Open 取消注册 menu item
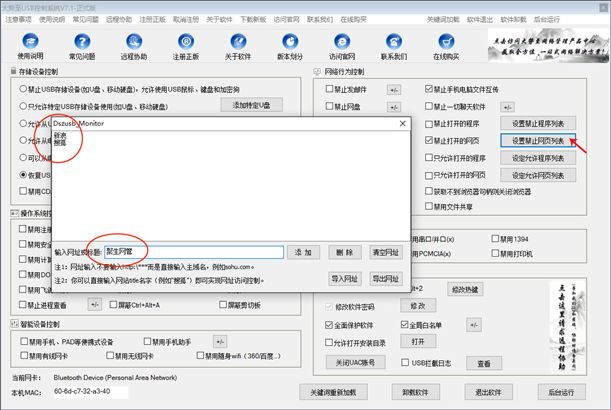 [x=186, y=19]
